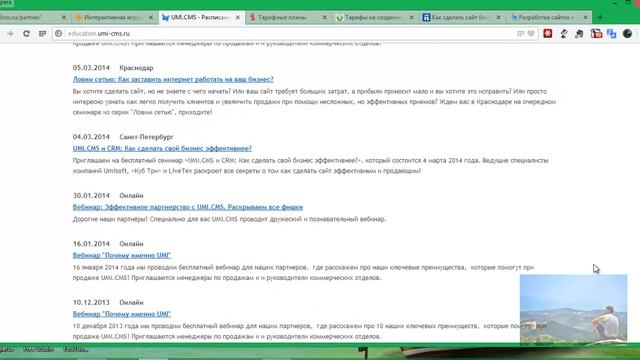The height and width of the screenshot is (360, 640).
Task: Open the red square extension icon
Action: 548,33
